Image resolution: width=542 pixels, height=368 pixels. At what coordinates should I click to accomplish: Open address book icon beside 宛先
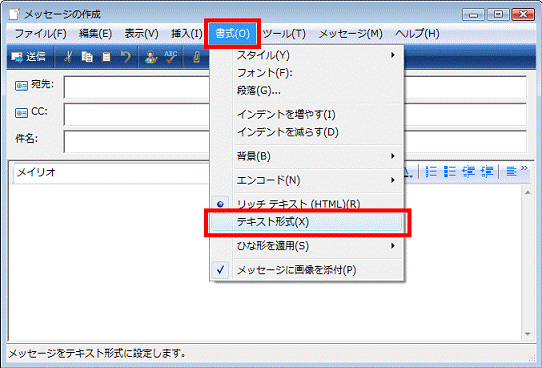click(x=21, y=86)
